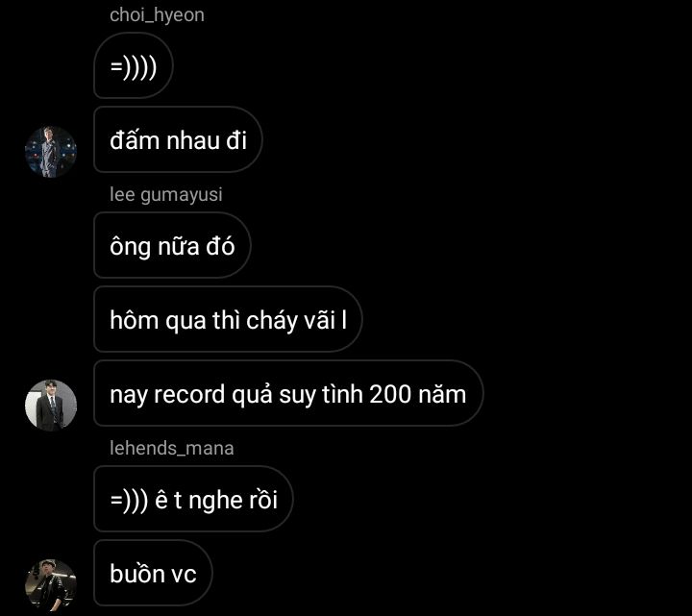Click the lehends_mana username label
The image size is (692, 616).
coord(172,449)
